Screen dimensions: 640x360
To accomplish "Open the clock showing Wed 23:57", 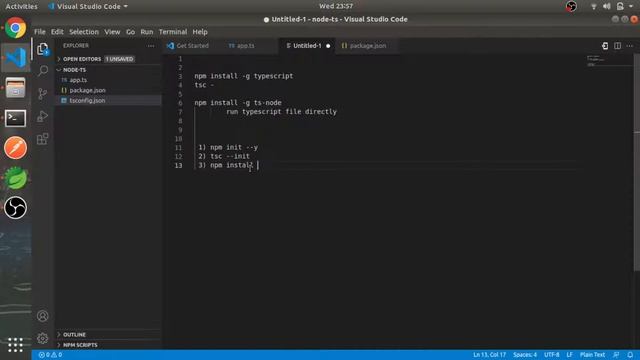I will (x=336, y=6).
